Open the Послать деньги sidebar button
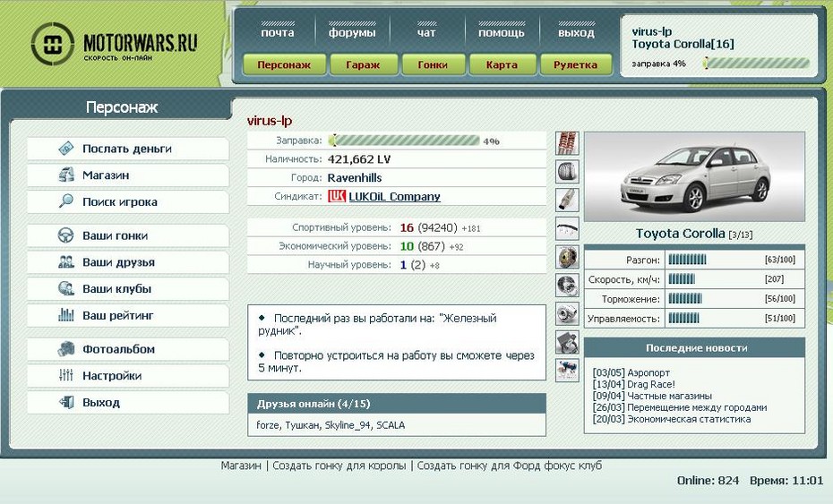The width and height of the screenshot is (833, 504). point(128,149)
